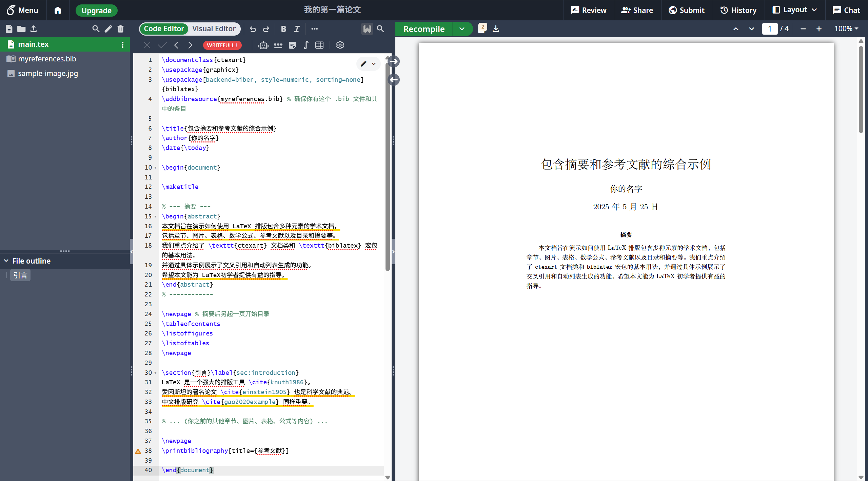The image size is (868, 481).
Task: Click the logs and output files icon
Action: click(x=482, y=28)
